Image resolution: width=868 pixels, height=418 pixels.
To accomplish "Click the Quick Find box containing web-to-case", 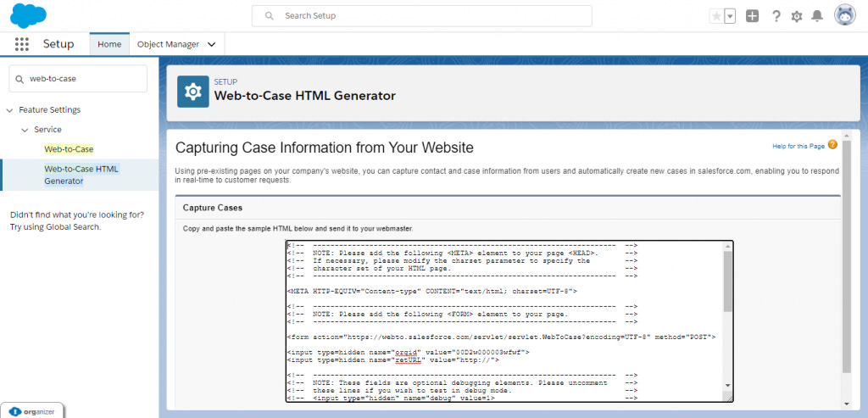I will [x=78, y=79].
